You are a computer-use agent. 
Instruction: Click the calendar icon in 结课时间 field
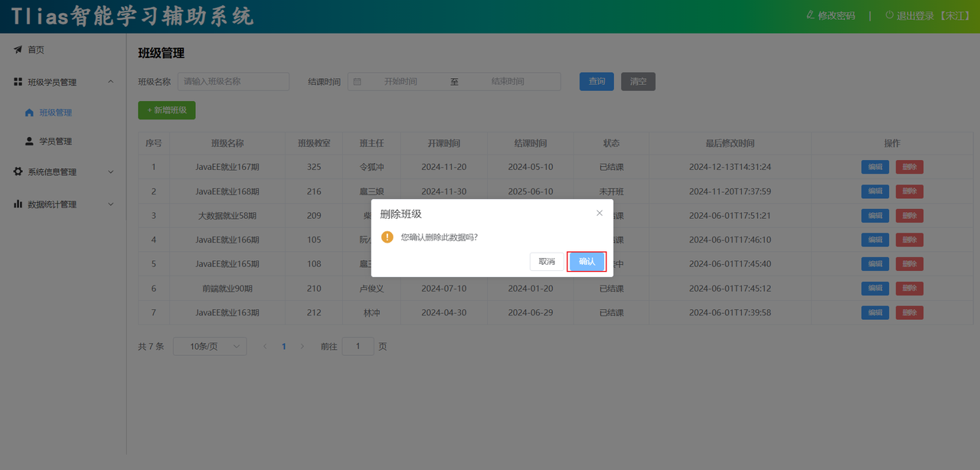pyautogui.click(x=358, y=82)
